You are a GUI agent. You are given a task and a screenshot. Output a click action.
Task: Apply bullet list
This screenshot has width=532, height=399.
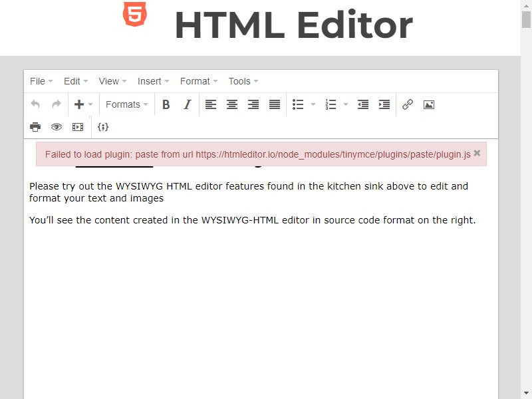click(298, 104)
